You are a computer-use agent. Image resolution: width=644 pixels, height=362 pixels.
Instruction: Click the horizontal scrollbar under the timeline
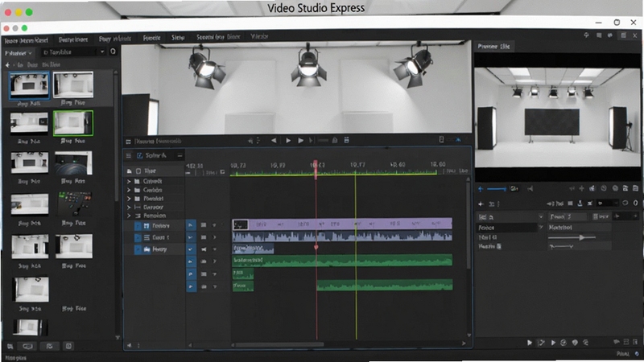click(279, 344)
